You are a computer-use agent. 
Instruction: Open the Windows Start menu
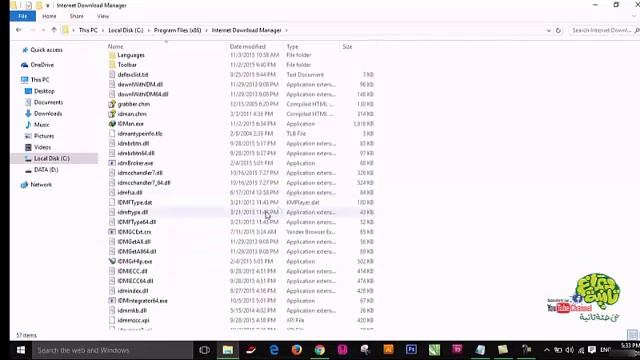20,350
